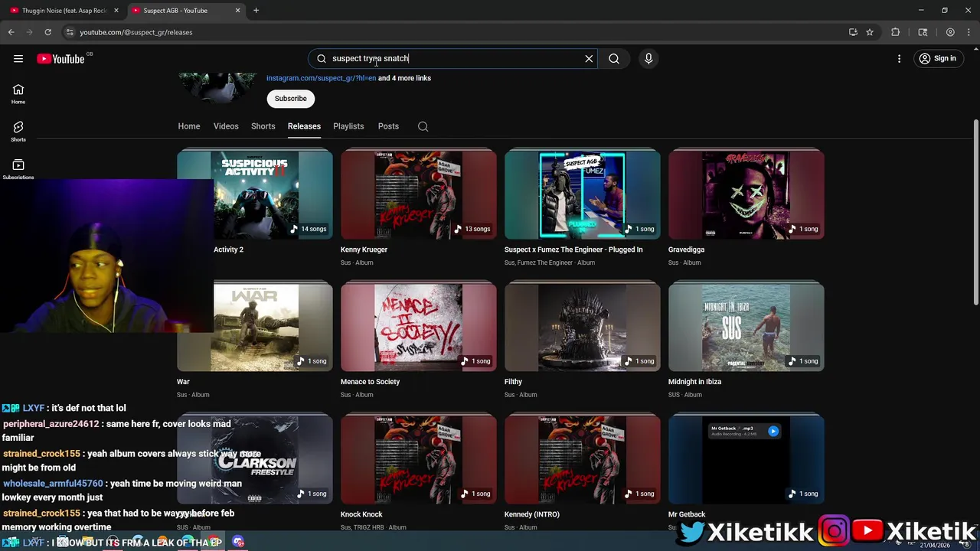The height and width of the screenshot is (551, 980).
Task: Reload the current page
Action: [x=47, y=32]
